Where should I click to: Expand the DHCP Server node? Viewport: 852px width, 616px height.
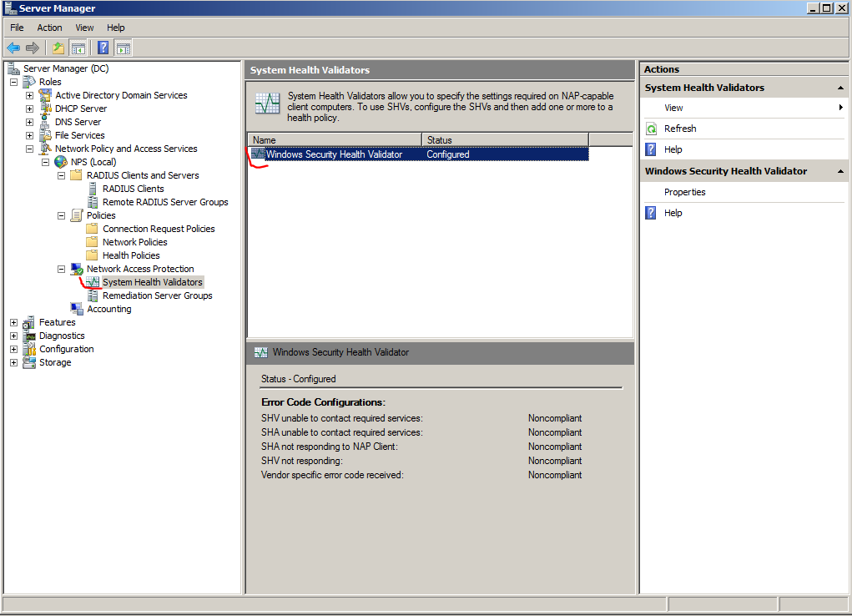[29, 109]
